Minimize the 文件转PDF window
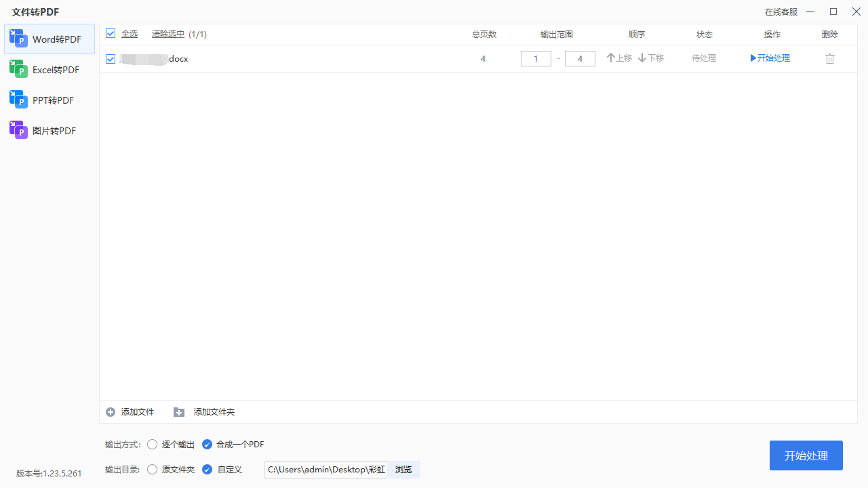868x488 pixels. click(810, 12)
